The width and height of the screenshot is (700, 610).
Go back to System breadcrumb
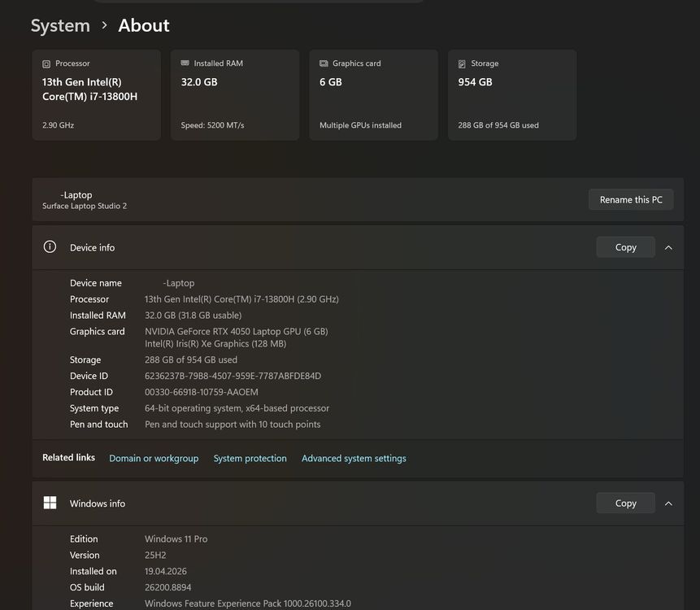pos(60,25)
